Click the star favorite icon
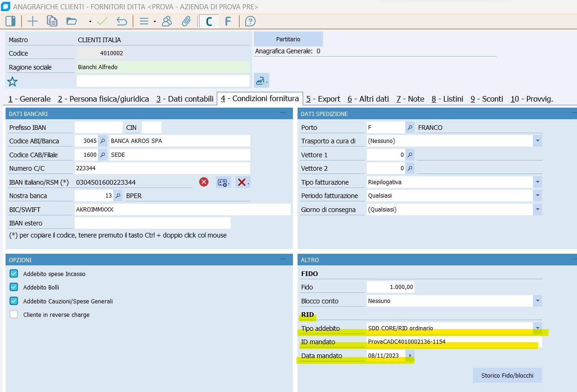This screenshot has width=577, height=392. (x=12, y=82)
